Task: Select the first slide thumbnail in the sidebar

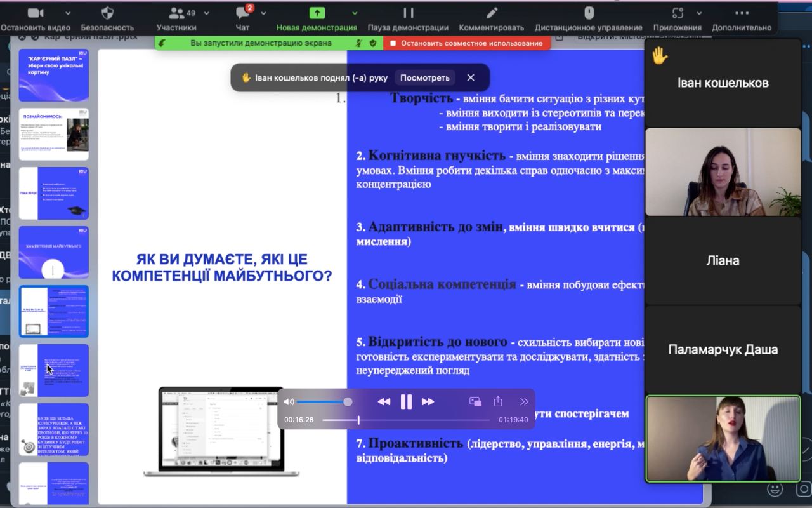Action: point(53,76)
